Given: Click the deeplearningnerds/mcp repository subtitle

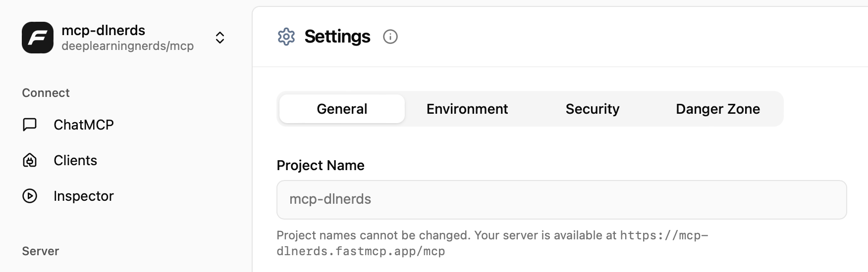Looking at the screenshot, I should pos(127,46).
